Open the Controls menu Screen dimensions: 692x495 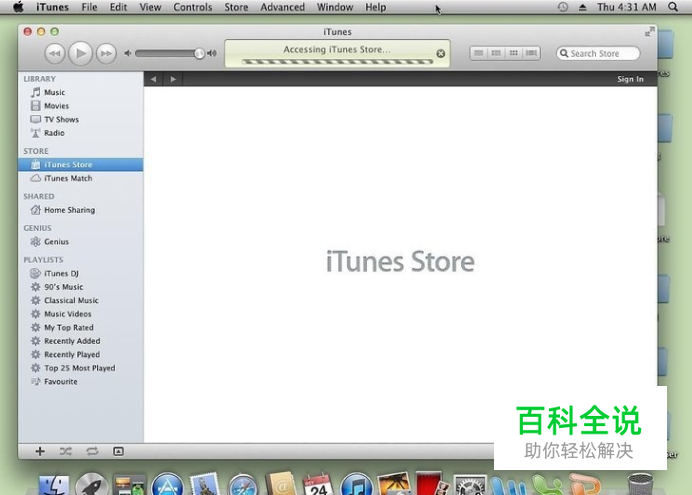tap(192, 7)
